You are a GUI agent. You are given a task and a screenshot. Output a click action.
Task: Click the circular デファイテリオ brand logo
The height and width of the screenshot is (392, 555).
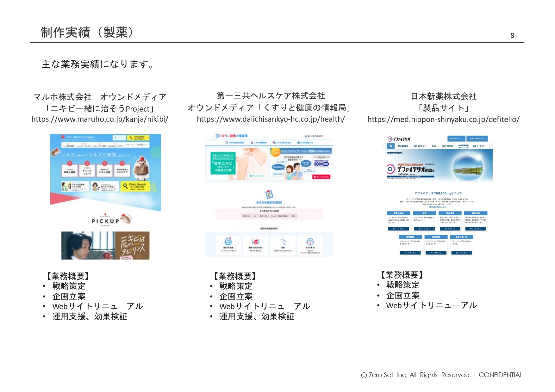[x=390, y=139]
